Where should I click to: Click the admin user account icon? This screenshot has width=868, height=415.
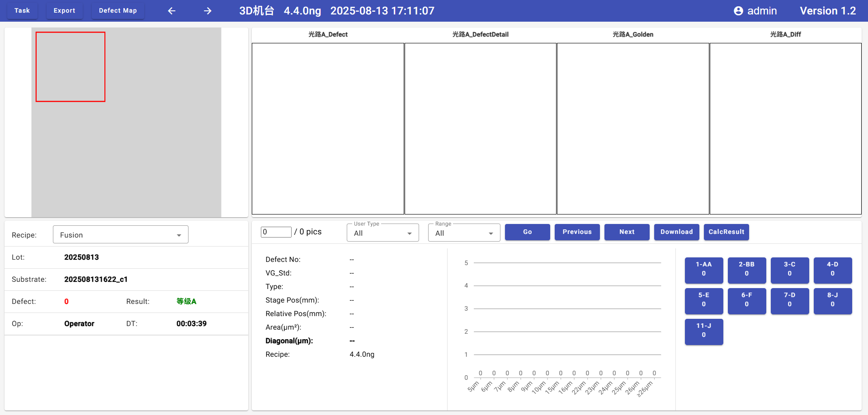pos(738,11)
